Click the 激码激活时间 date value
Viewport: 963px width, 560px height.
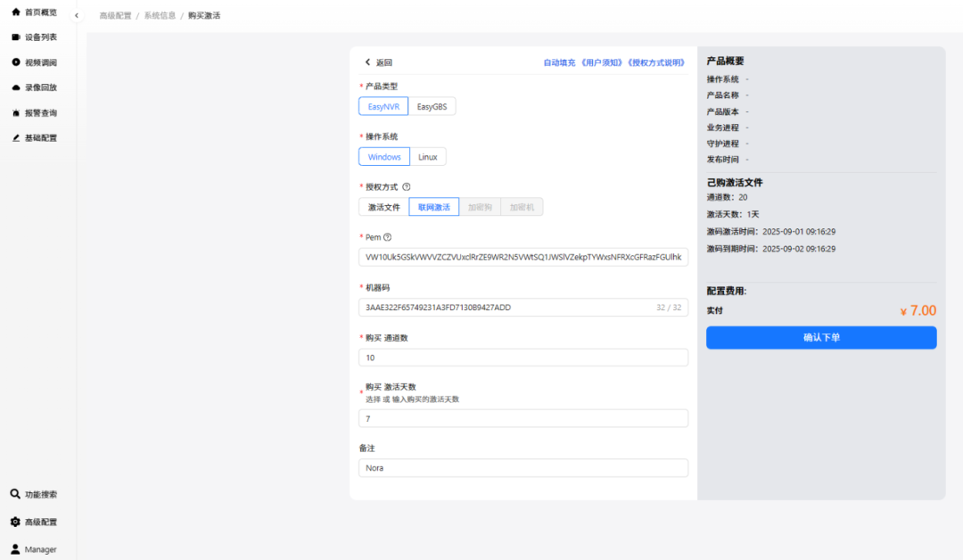coord(799,232)
